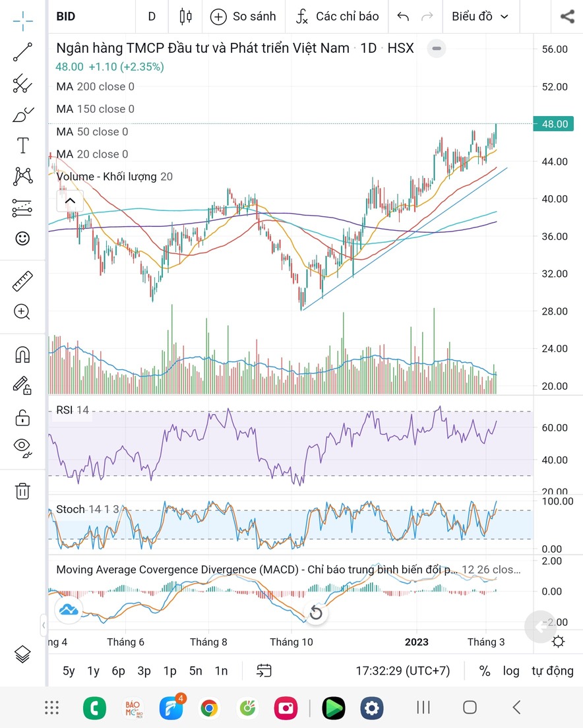The height and width of the screenshot is (728, 583).
Task: Undo the last chart action
Action: coord(403,16)
